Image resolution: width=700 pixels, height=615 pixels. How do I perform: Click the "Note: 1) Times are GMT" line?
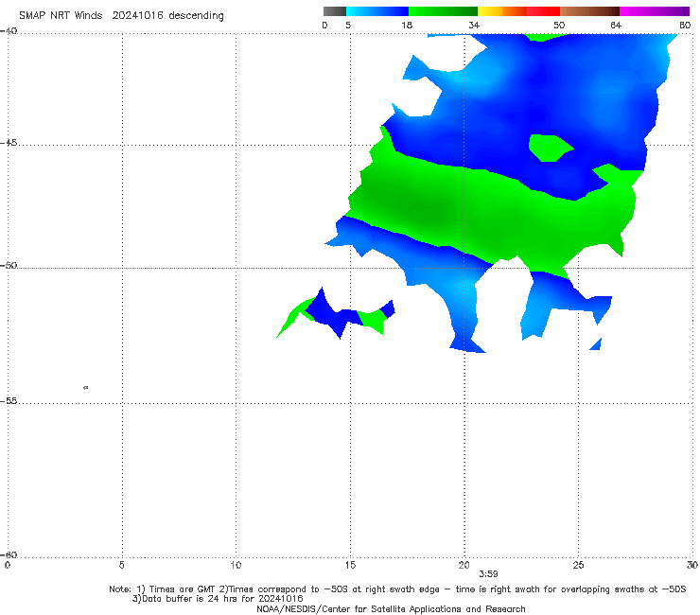point(397,589)
